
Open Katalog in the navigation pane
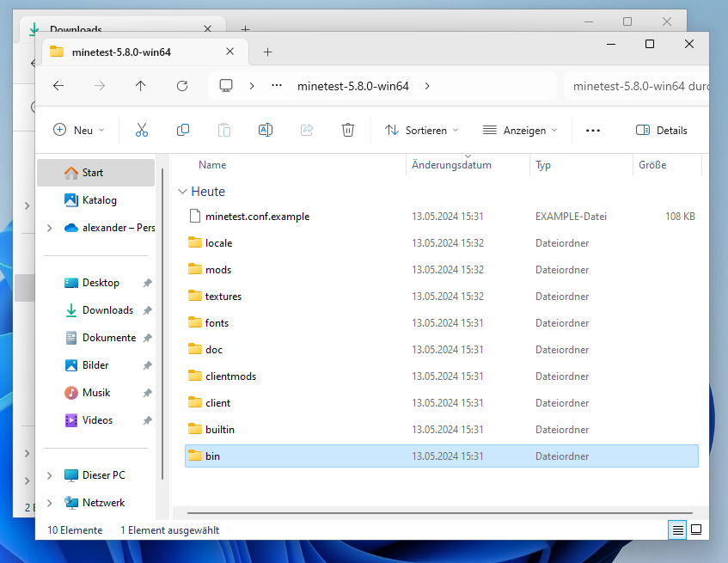pos(95,200)
